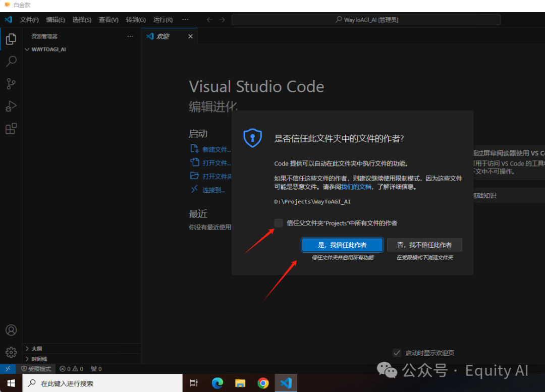Open Task View on the taskbar
The width and height of the screenshot is (545, 392).
pos(194,383)
